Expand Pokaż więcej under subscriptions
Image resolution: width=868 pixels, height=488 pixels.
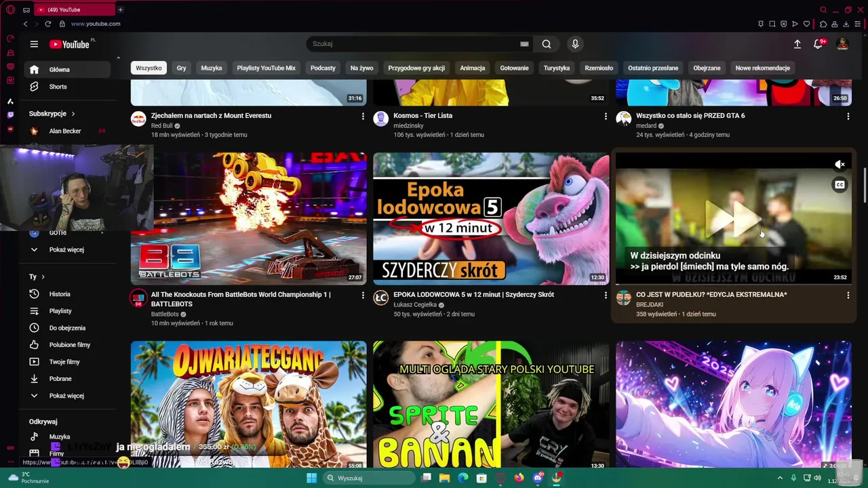(66, 249)
